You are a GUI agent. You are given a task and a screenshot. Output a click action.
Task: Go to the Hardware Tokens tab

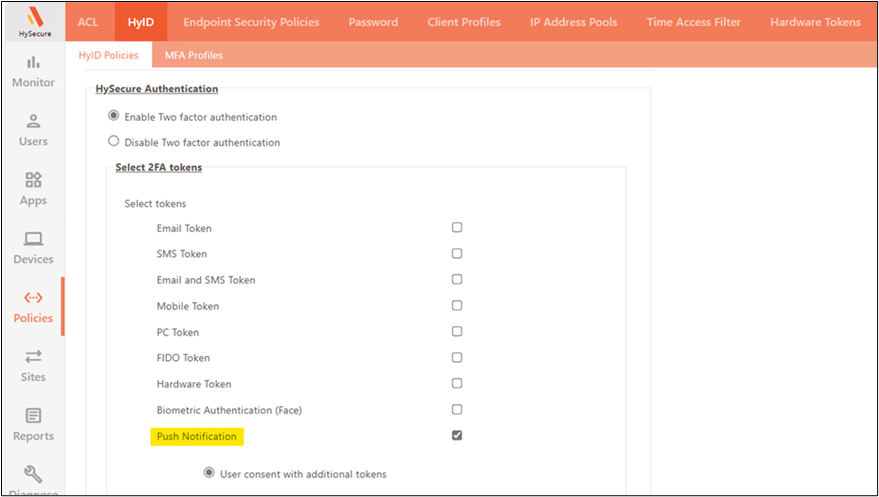(x=815, y=22)
